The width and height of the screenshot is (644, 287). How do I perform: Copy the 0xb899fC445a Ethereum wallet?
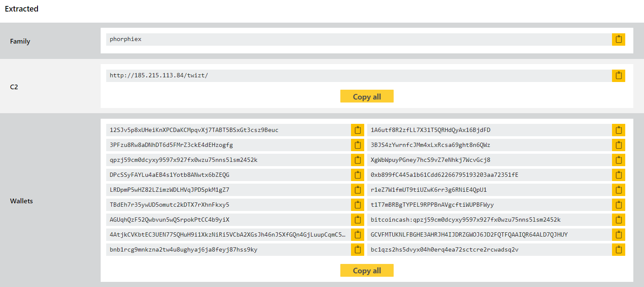click(618, 175)
